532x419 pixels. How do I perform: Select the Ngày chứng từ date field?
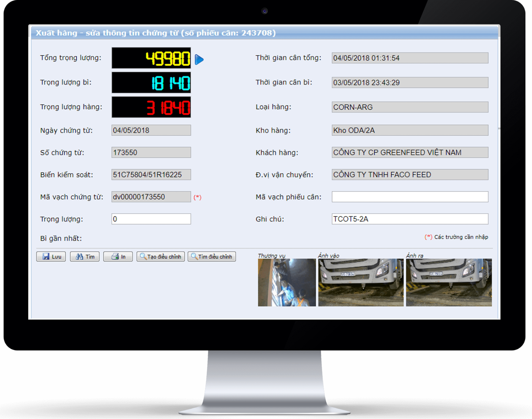(151, 130)
